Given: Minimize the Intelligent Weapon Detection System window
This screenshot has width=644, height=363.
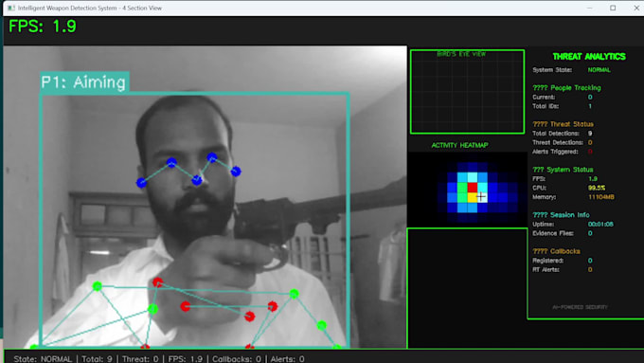Looking at the screenshot, I should (x=590, y=8).
